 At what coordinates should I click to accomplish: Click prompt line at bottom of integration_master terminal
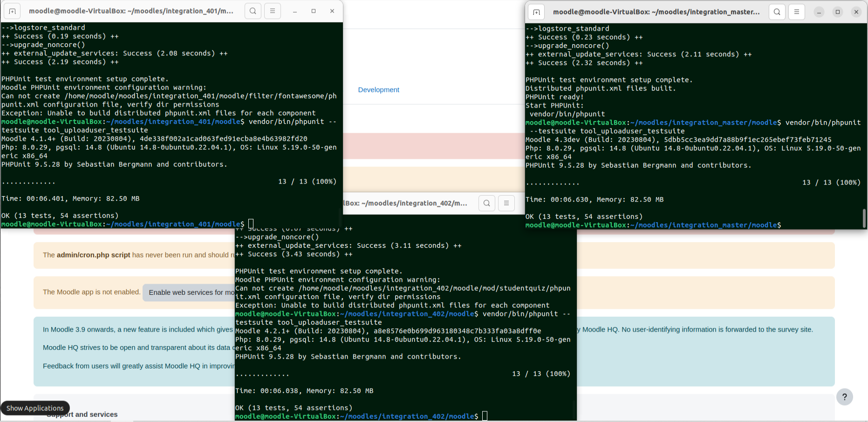click(x=653, y=225)
